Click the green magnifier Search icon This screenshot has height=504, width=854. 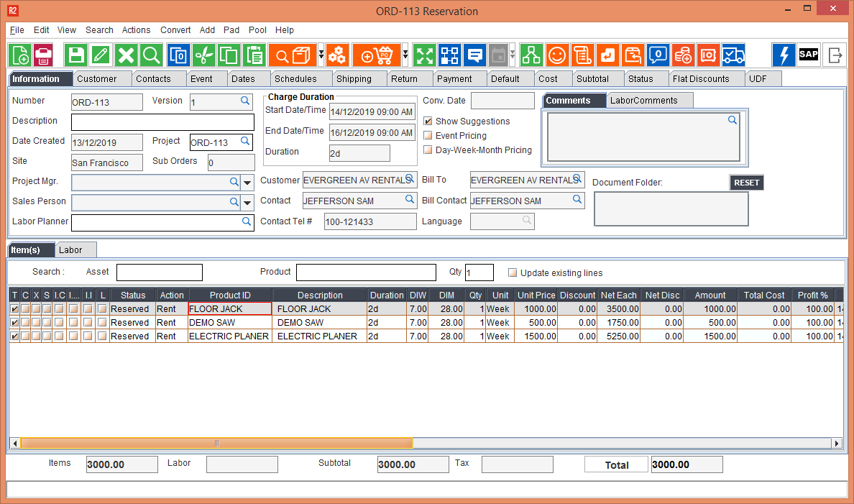pos(151,55)
